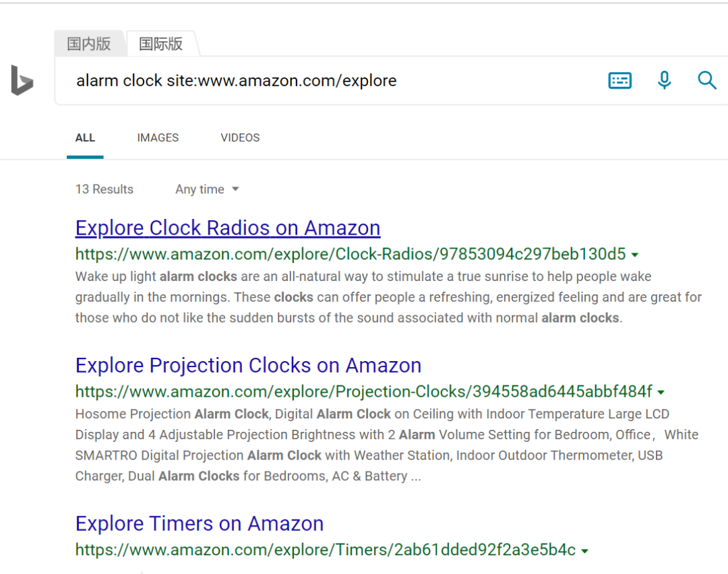Open the on-screen keyboard icon
The width and height of the screenshot is (728, 574).
(x=620, y=81)
